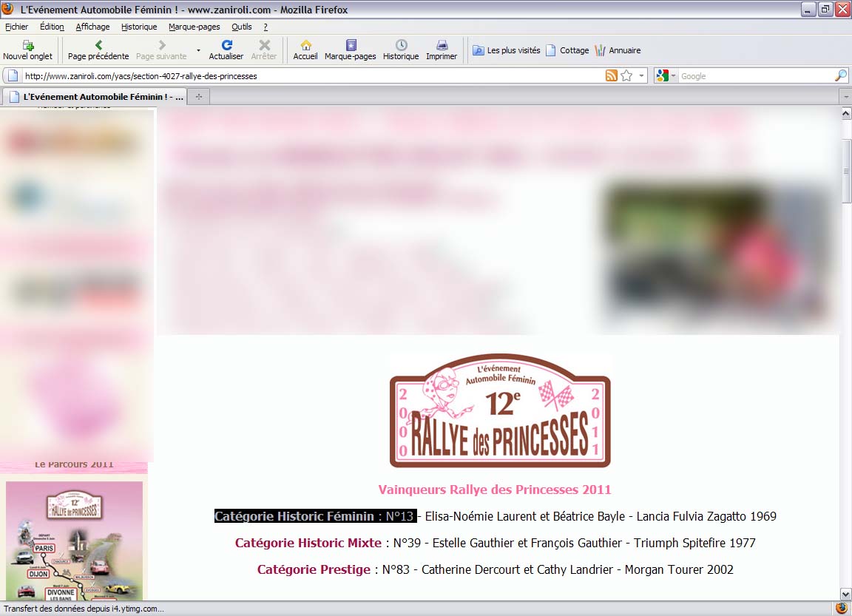
Task: Click status text 'Transfert des données depuis i4.ytimg.com...'
Action: coord(84,609)
